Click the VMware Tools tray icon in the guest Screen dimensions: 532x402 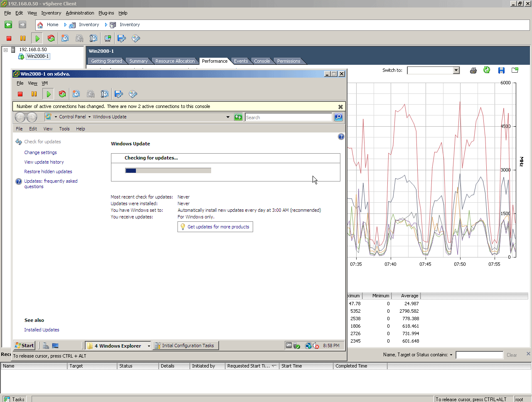pos(289,345)
